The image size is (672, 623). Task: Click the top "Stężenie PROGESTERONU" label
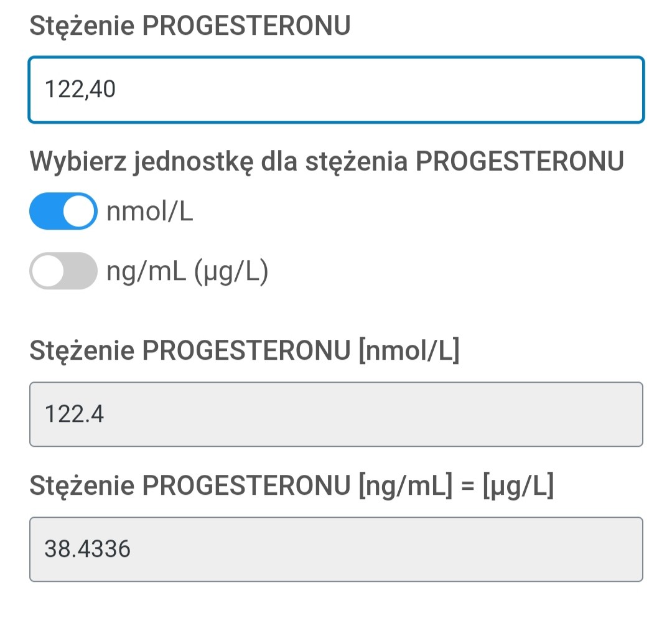[x=190, y=26]
